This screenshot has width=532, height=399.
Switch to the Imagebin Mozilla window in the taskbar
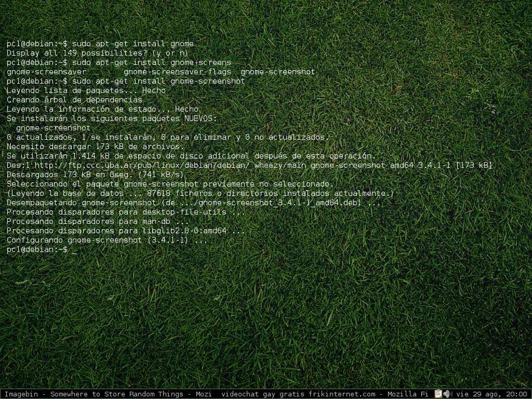coord(108,394)
